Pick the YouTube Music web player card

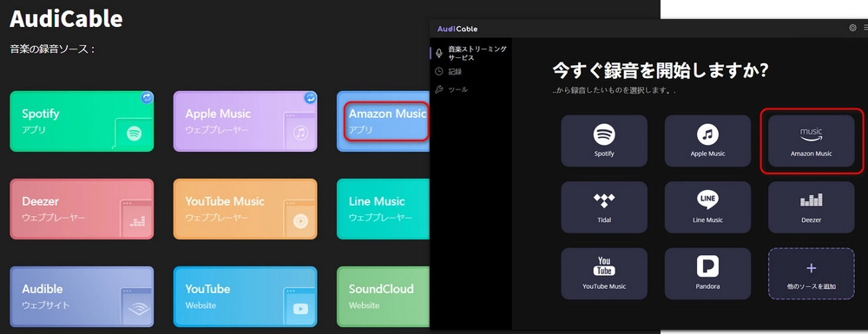[246, 209]
